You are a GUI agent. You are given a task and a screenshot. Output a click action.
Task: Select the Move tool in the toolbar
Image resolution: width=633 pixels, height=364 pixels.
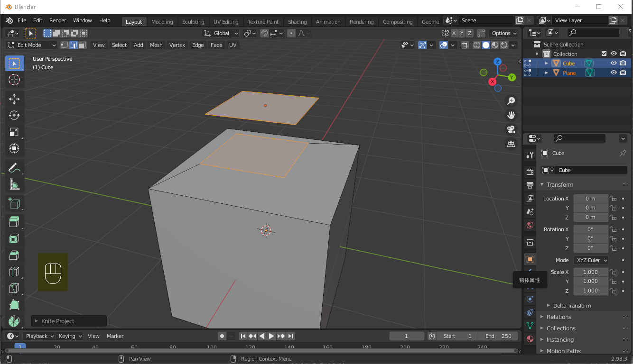tap(14, 99)
